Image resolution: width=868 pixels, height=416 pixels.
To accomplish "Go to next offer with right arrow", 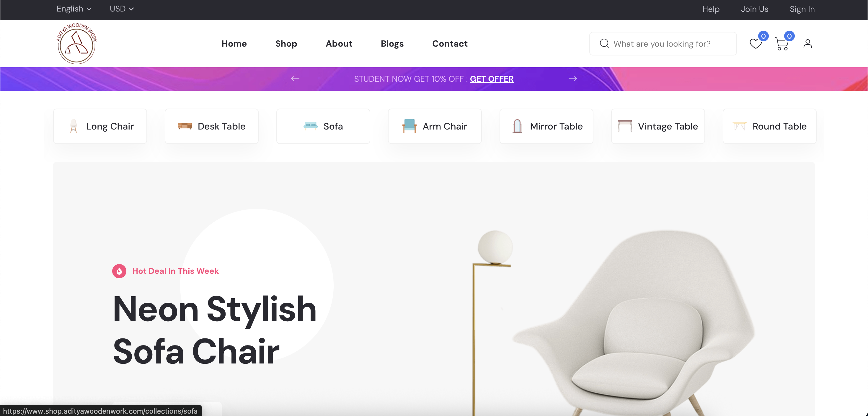I will click(572, 79).
